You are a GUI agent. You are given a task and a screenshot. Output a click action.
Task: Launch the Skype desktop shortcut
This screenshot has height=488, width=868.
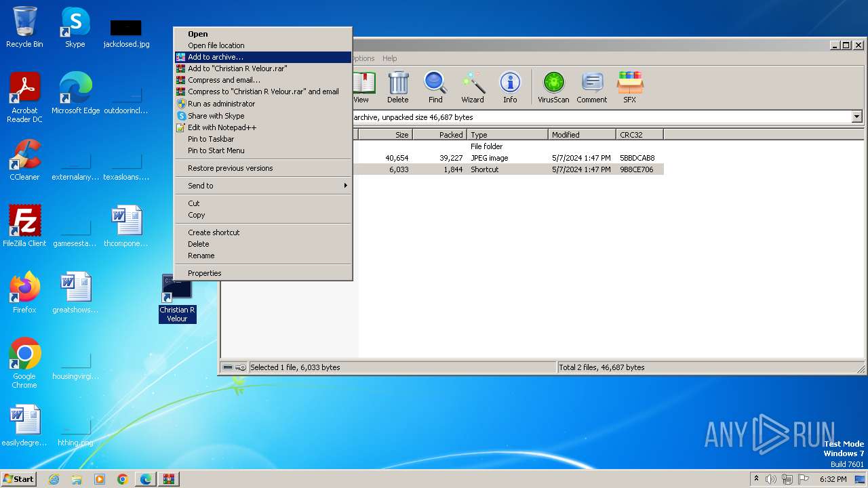coord(75,27)
